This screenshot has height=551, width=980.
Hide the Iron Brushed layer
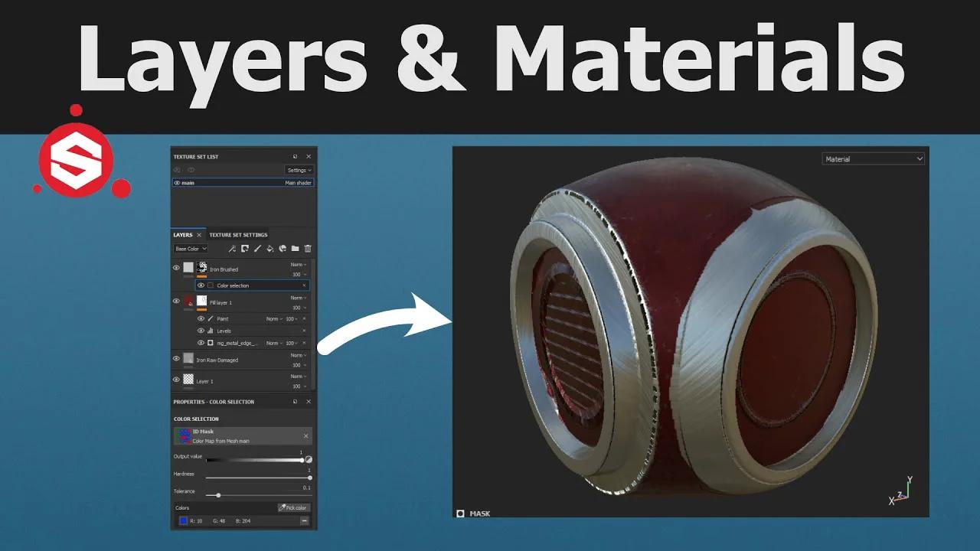coord(177,267)
